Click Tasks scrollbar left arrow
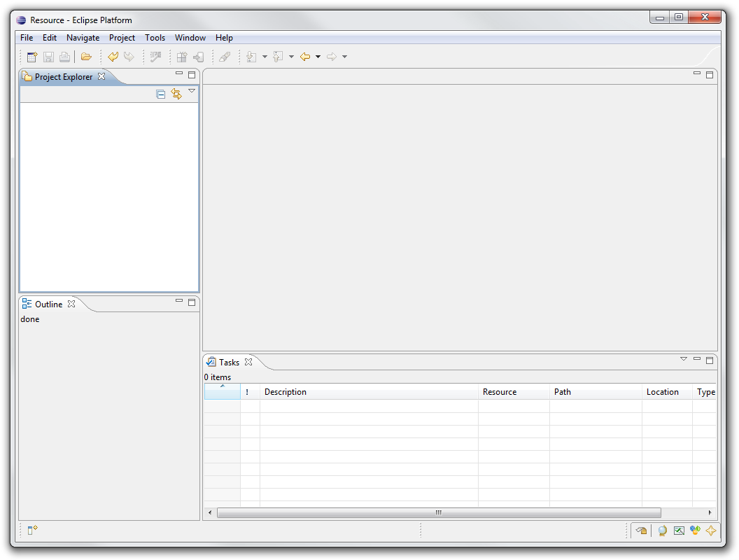 click(210, 513)
